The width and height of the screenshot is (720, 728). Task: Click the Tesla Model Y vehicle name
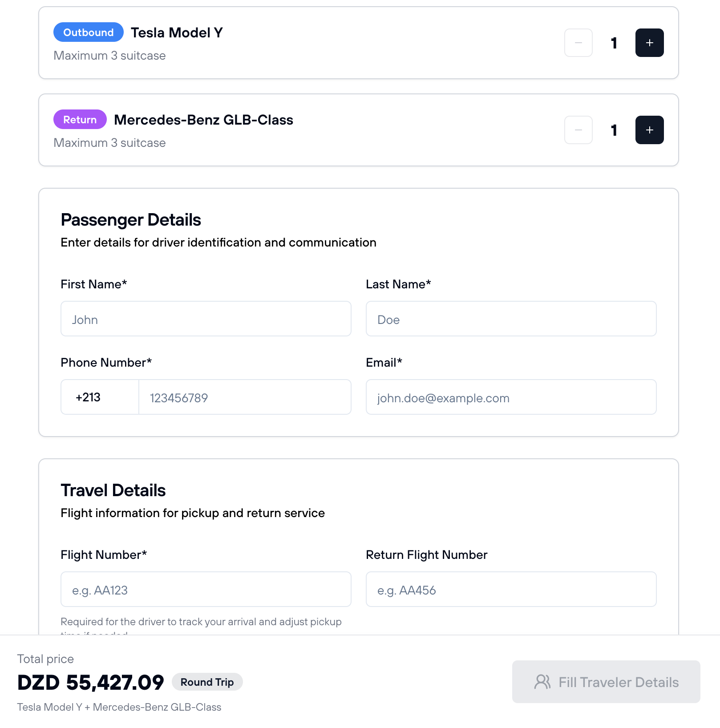177,32
